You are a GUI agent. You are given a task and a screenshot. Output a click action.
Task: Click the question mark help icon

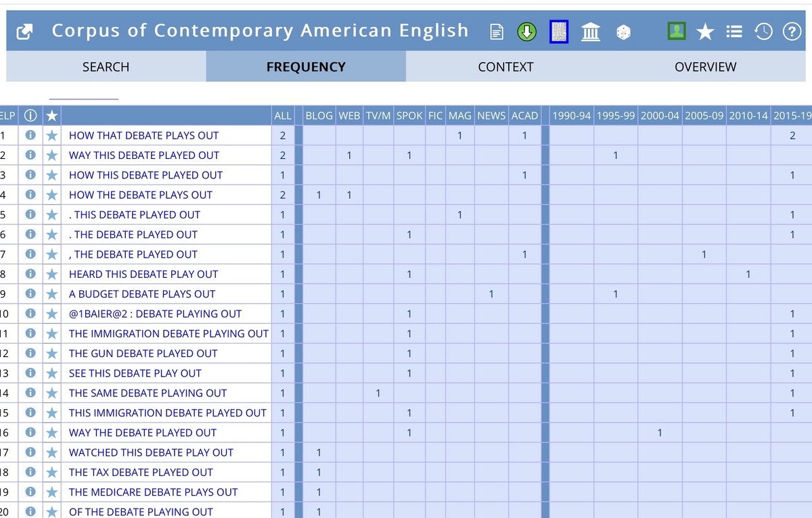click(x=792, y=31)
